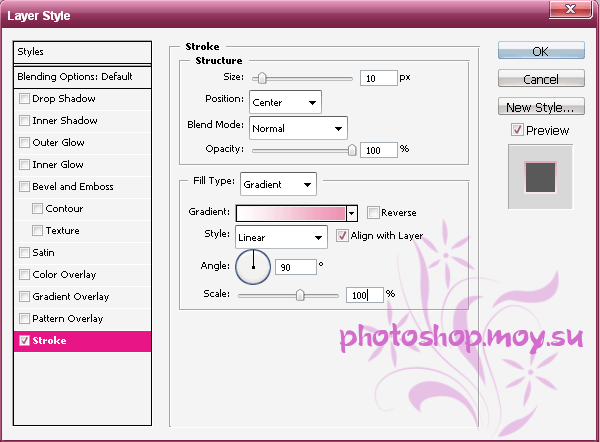This screenshot has height=442, width=600.
Task: Open the Drop Shadow settings label
Action: [64, 99]
